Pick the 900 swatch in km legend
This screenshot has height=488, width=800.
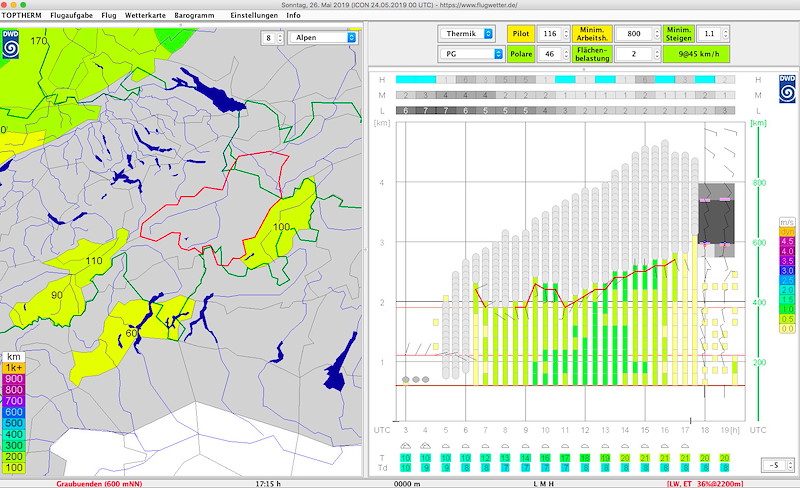coord(14,379)
